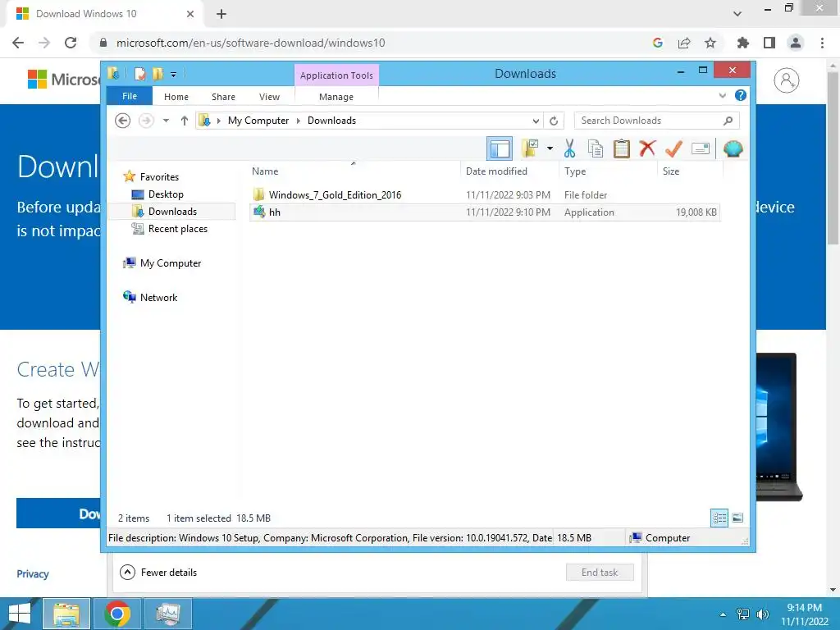Go back in Explorer with back arrow
Viewport: 840px width, 630px height.
tap(123, 121)
